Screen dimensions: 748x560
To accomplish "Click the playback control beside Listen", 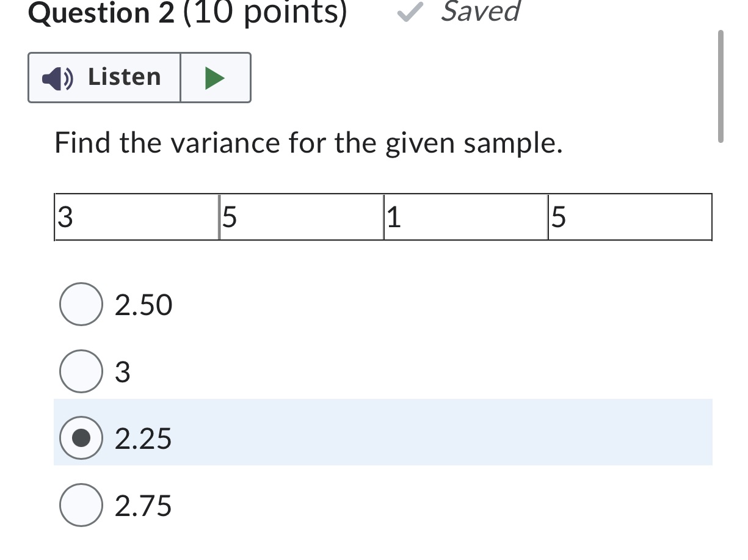I will (x=216, y=77).
